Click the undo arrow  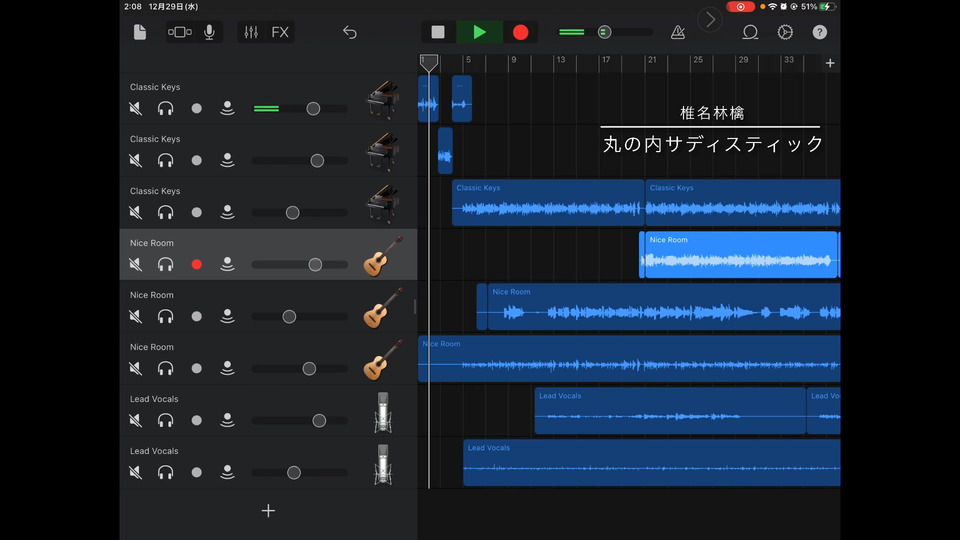(349, 32)
